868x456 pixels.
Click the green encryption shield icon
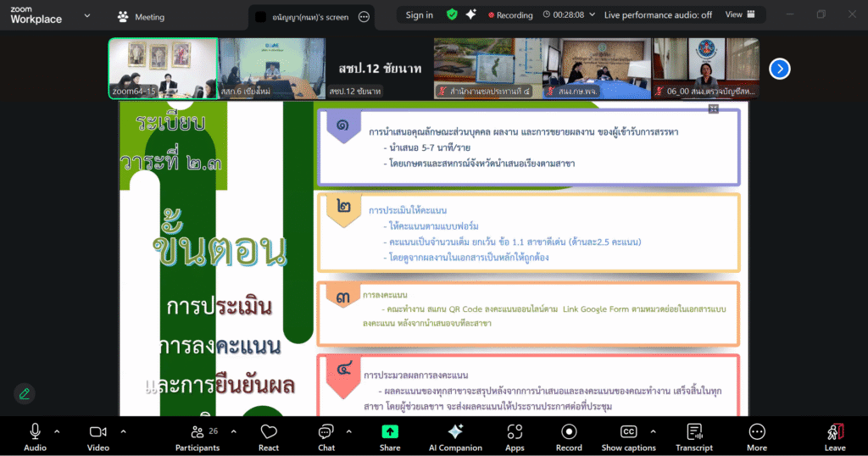pos(452,15)
